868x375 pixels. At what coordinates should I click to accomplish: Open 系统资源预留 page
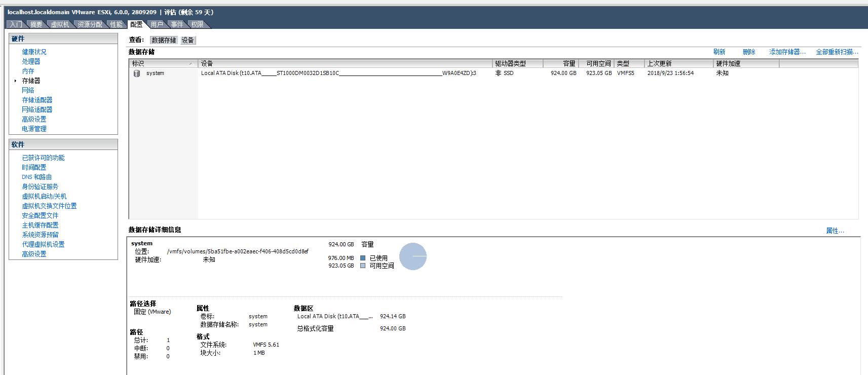coord(40,235)
